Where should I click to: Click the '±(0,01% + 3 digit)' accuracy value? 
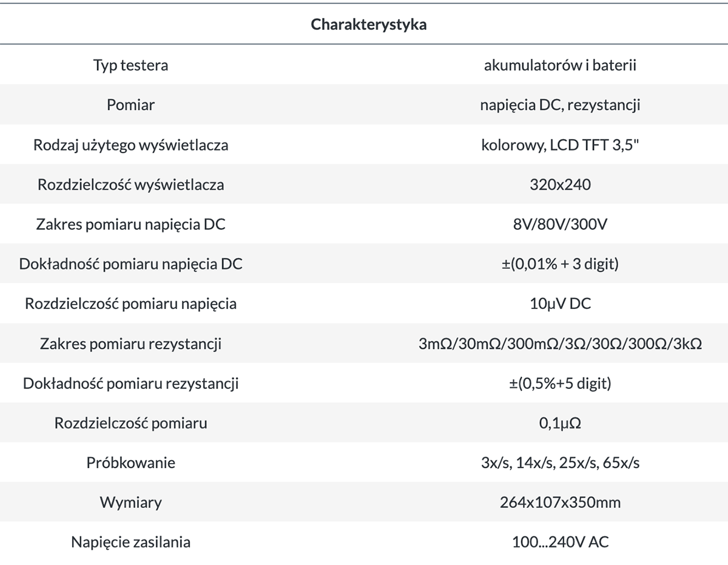pos(560,264)
